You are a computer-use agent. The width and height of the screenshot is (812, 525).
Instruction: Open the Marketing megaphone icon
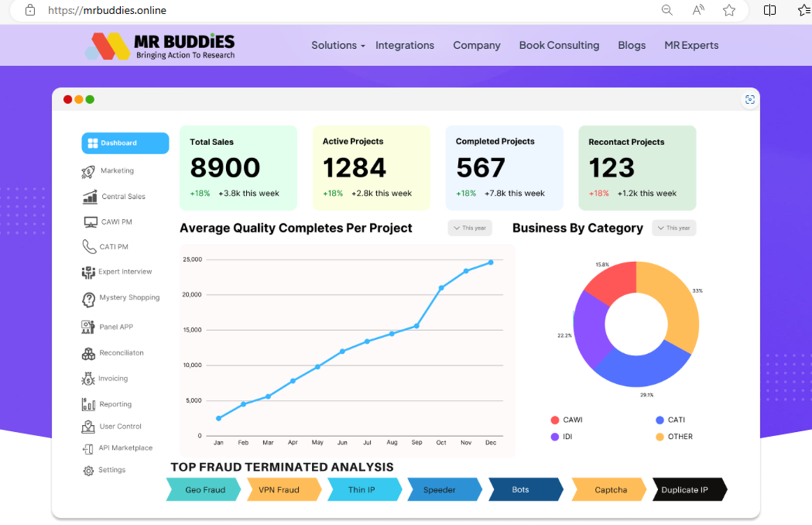(x=88, y=172)
